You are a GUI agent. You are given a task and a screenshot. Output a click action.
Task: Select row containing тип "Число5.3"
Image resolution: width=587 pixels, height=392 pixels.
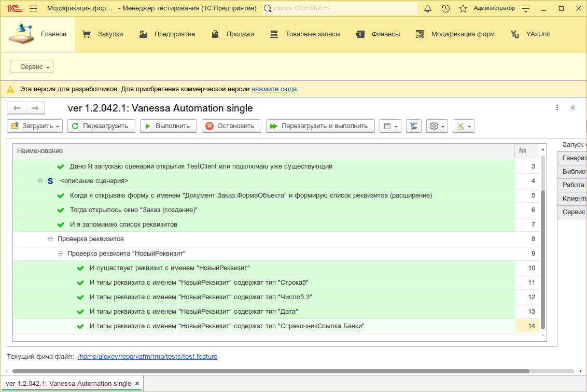pyautogui.click(x=276, y=297)
